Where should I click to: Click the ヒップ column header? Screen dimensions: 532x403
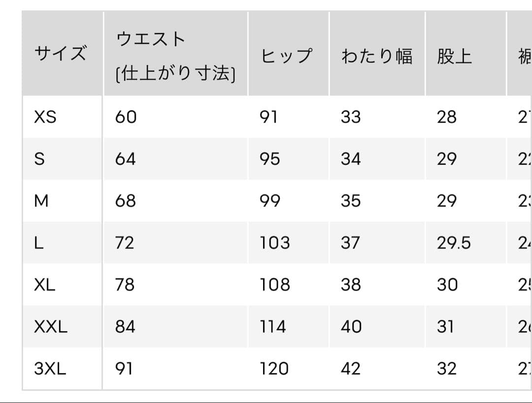286,56
